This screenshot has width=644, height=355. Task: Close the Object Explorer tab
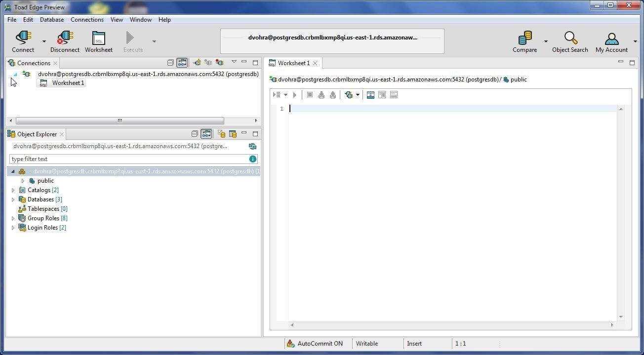coord(62,134)
